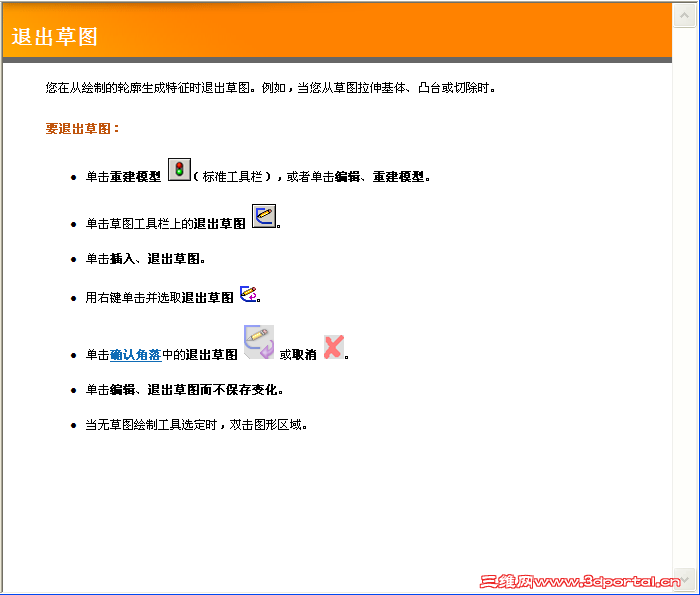
Task: Click the intro sentence starting 您在从绘制的轮廓
Action: pos(271,87)
